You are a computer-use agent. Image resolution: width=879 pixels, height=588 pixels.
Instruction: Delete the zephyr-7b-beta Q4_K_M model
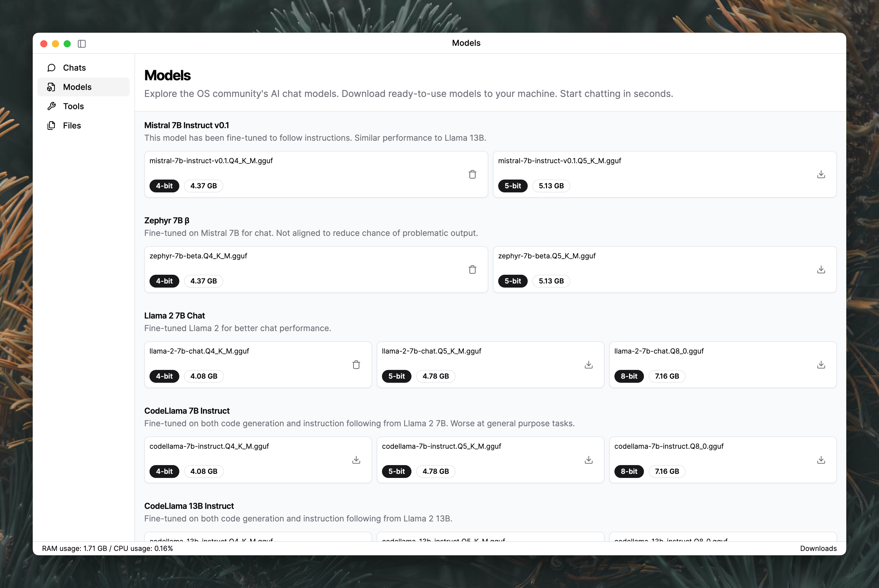click(472, 270)
